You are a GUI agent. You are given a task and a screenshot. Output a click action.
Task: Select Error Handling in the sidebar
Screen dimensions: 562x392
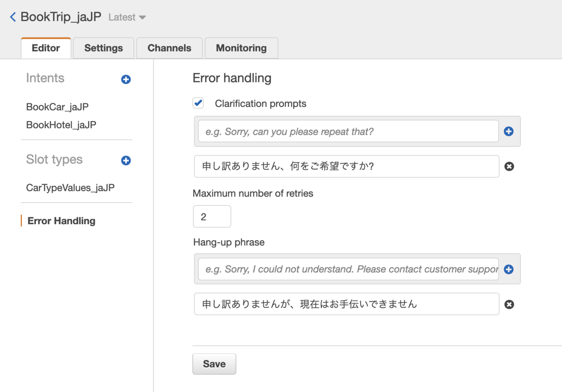[61, 221]
